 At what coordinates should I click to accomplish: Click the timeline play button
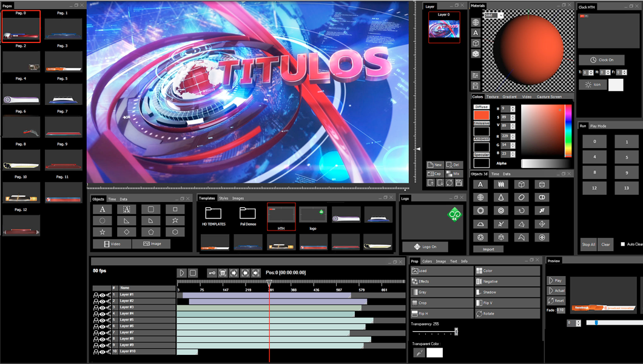point(181,273)
